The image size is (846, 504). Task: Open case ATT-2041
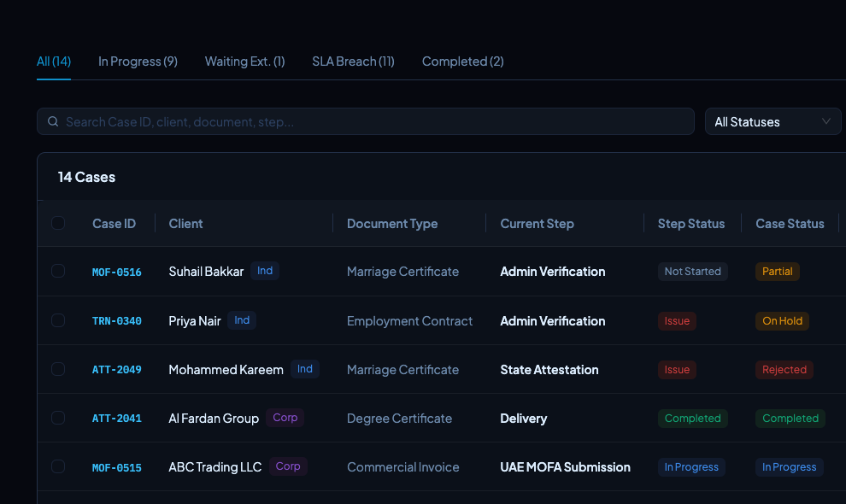[x=116, y=419]
